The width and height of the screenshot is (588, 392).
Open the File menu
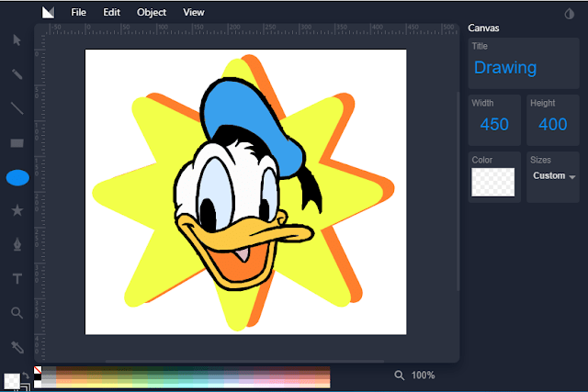[x=78, y=12]
